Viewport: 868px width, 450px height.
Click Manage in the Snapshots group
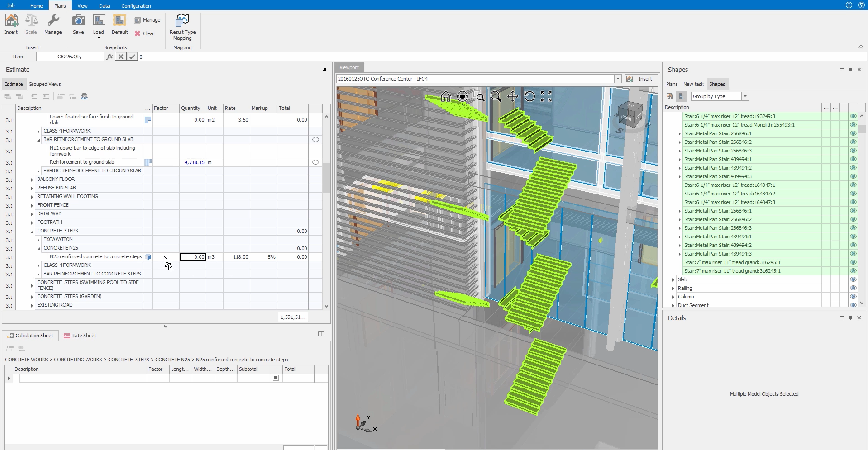pos(147,20)
